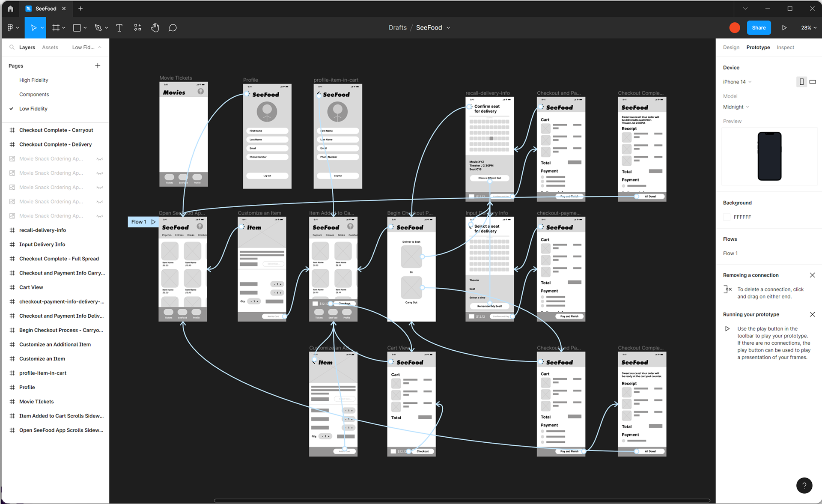The width and height of the screenshot is (822, 504).
Task: Select the Text tool
Action: pyautogui.click(x=119, y=28)
